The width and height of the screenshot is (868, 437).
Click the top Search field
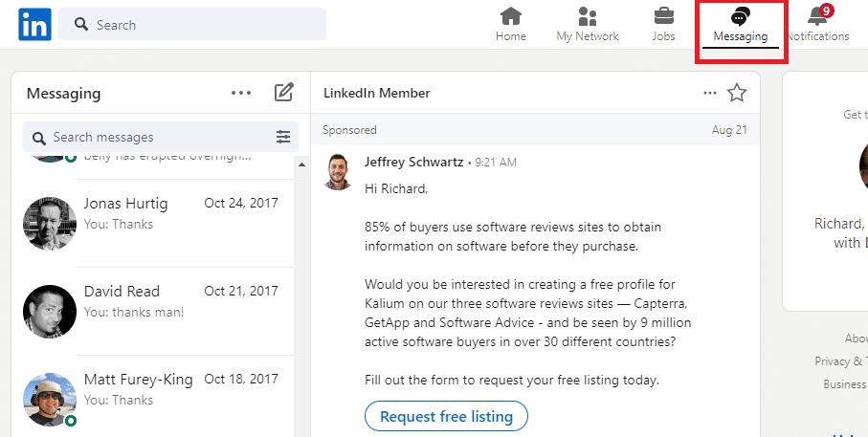191,25
